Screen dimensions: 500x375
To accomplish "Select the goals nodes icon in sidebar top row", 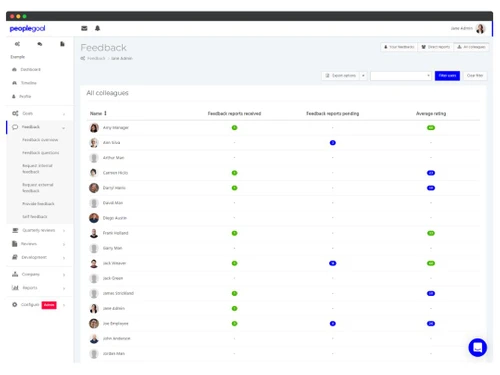I will click(17, 44).
